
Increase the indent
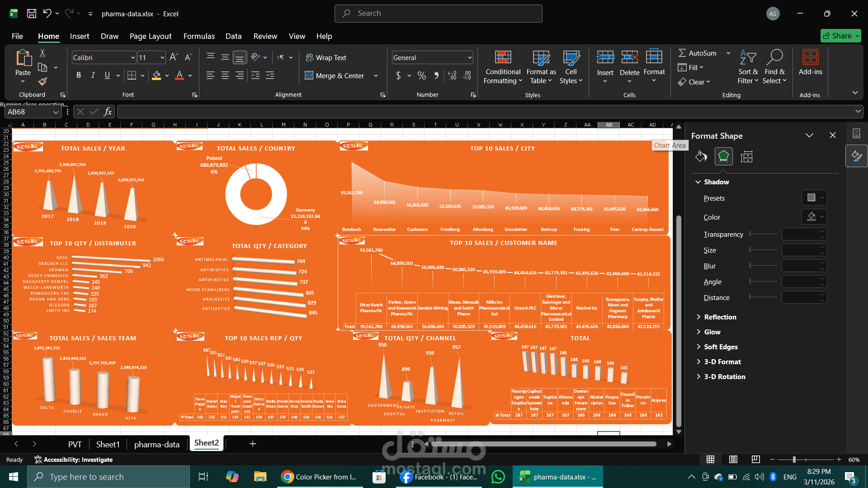coord(270,75)
